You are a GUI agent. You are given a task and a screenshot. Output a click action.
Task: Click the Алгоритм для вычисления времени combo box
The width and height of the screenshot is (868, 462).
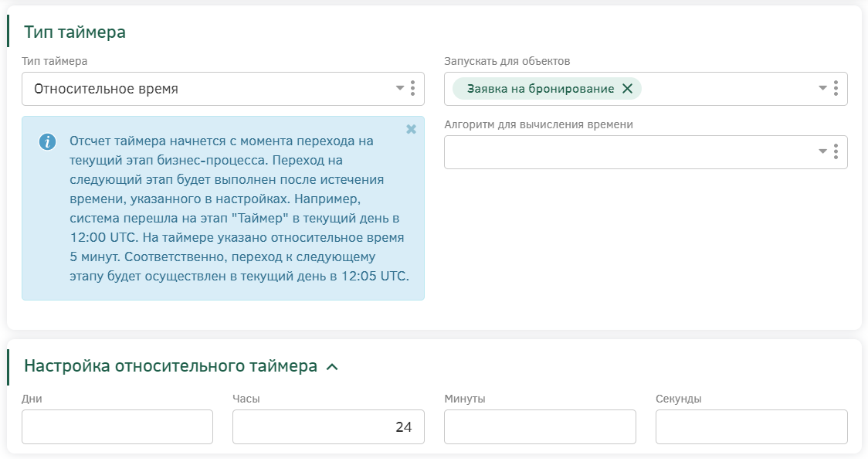pos(646,151)
